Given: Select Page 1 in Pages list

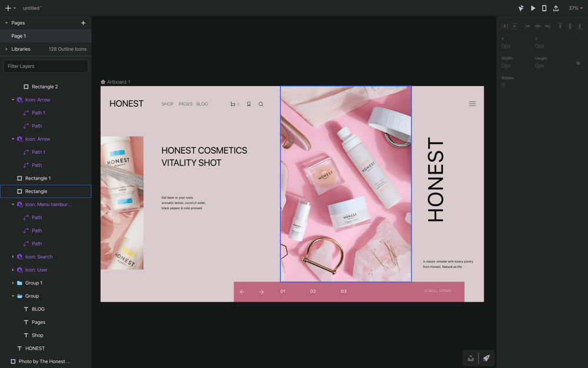Looking at the screenshot, I should point(46,36).
